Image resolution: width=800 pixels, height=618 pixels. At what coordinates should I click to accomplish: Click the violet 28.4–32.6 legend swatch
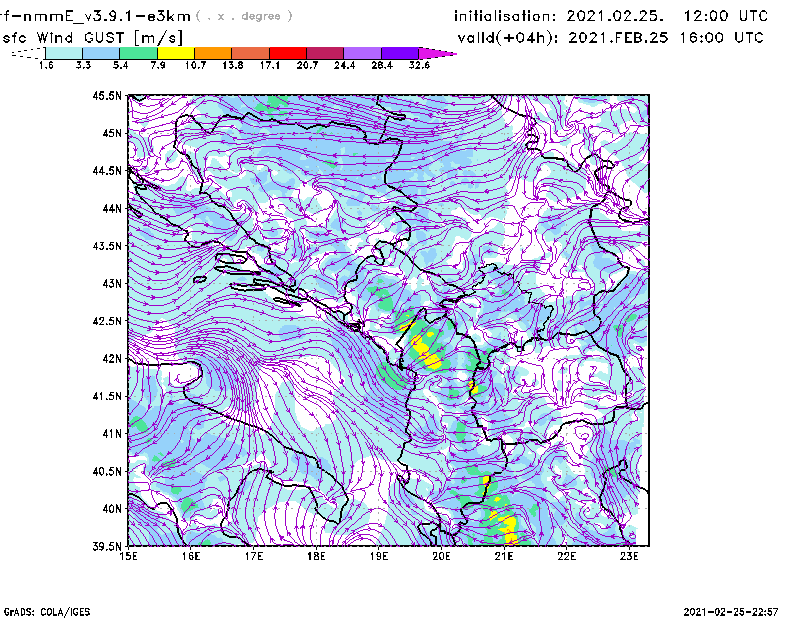tap(400, 53)
